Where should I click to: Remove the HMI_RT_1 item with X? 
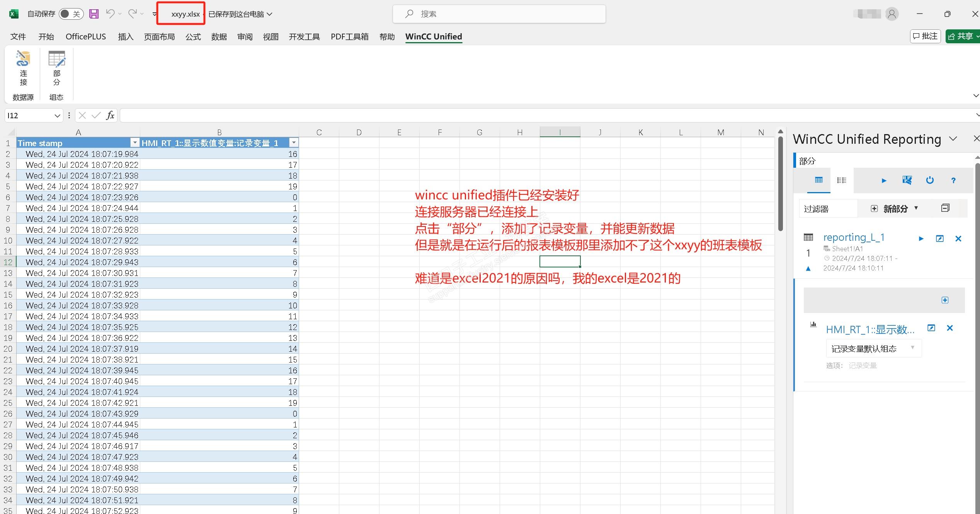(x=950, y=328)
